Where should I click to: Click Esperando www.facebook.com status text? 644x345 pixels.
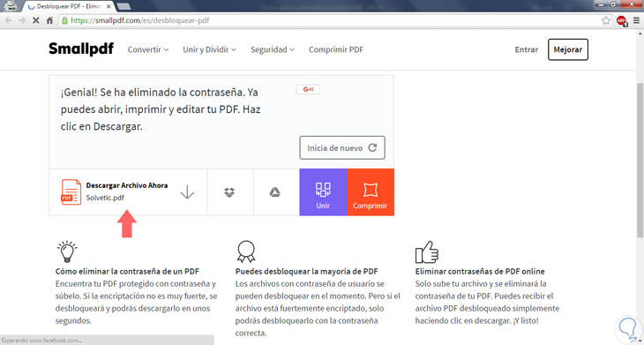click(41, 341)
